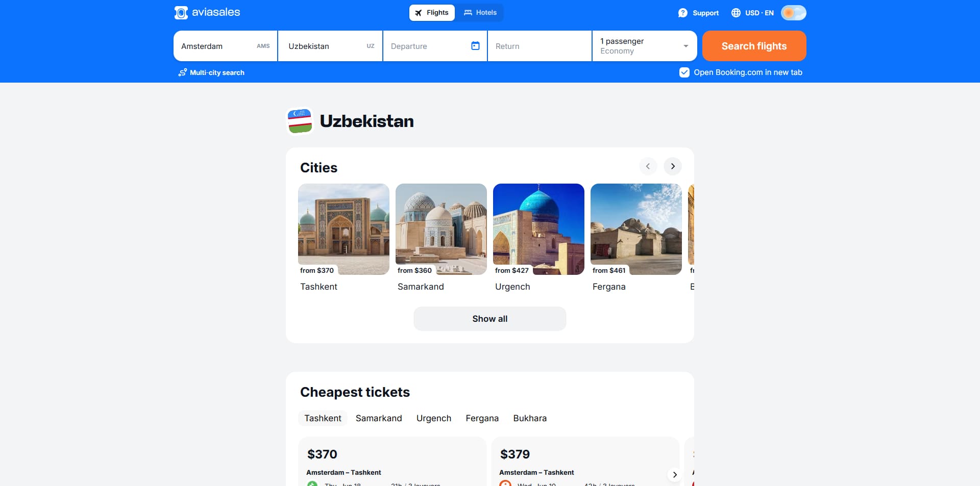The height and width of the screenshot is (486, 980).
Task: Open the Fergana city photo
Action: (x=636, y=229)
